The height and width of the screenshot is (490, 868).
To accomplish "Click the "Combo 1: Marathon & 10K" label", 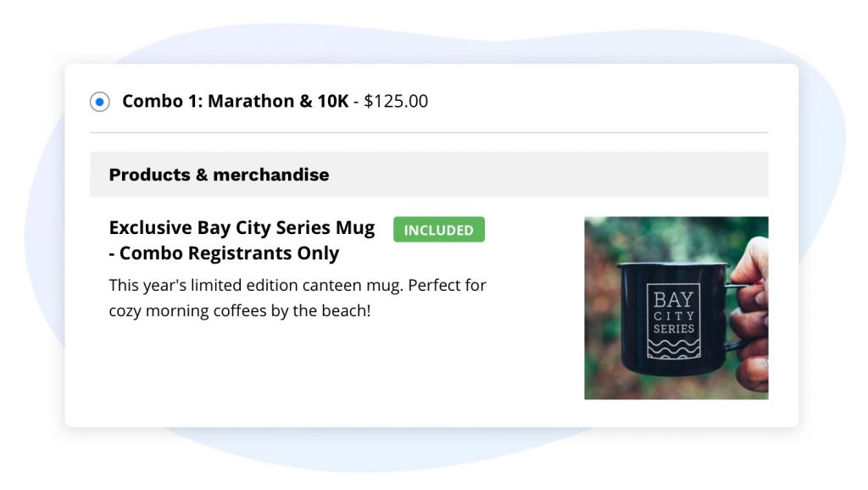I will coord(235,102).
